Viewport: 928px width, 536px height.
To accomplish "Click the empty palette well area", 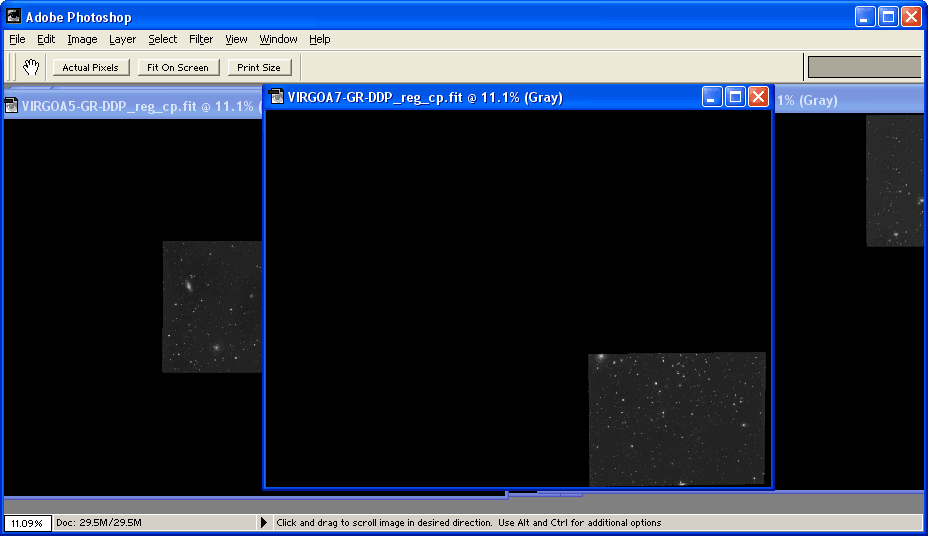I will [863, 67].
